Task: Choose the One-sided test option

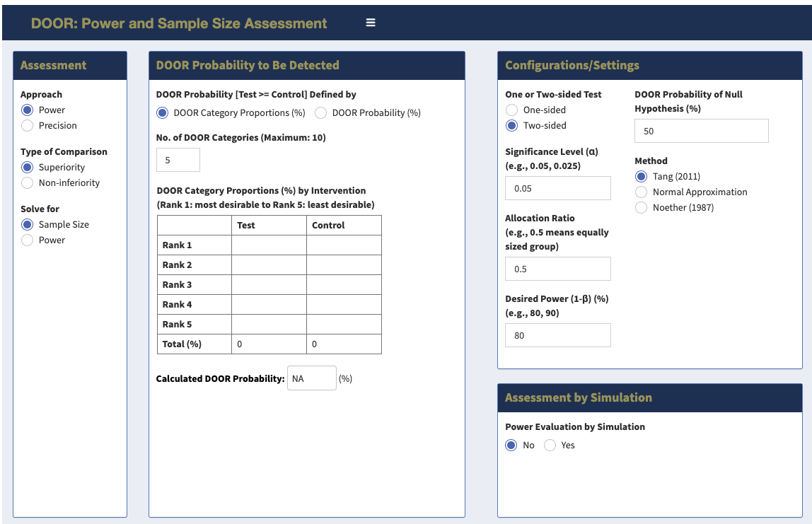Action: coord(512,110)
